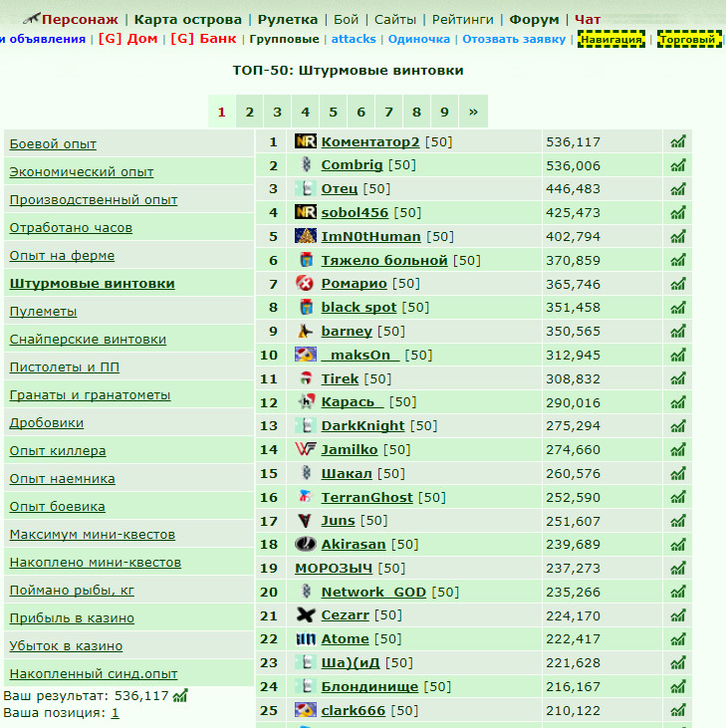Select the Дробовики rating category
The height and width of the screenshot is (728, 726).
point(47,422)
